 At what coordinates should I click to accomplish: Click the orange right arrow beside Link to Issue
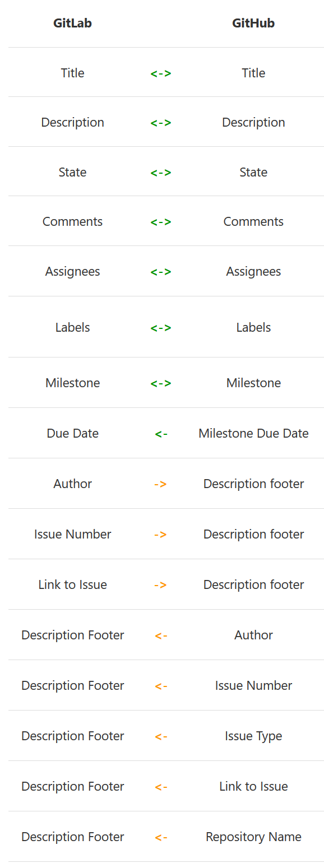(161, 584)
